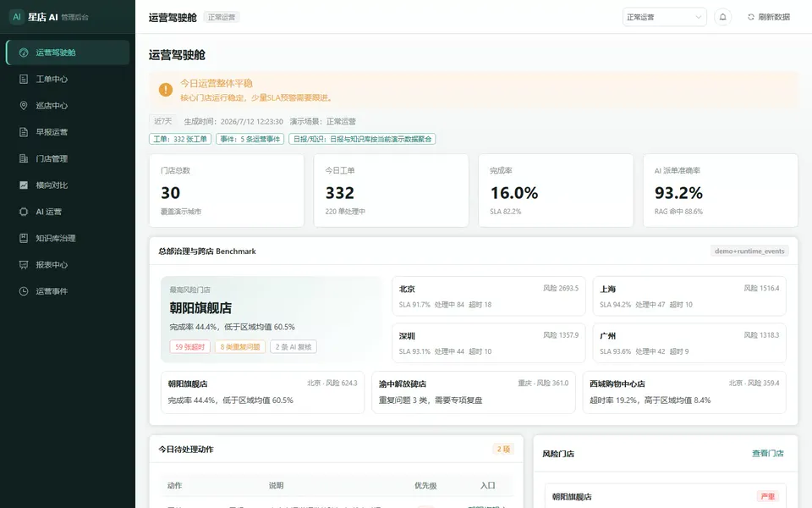
Task: Click the 工单中心 sidebar icon
Action: point(24,79)
